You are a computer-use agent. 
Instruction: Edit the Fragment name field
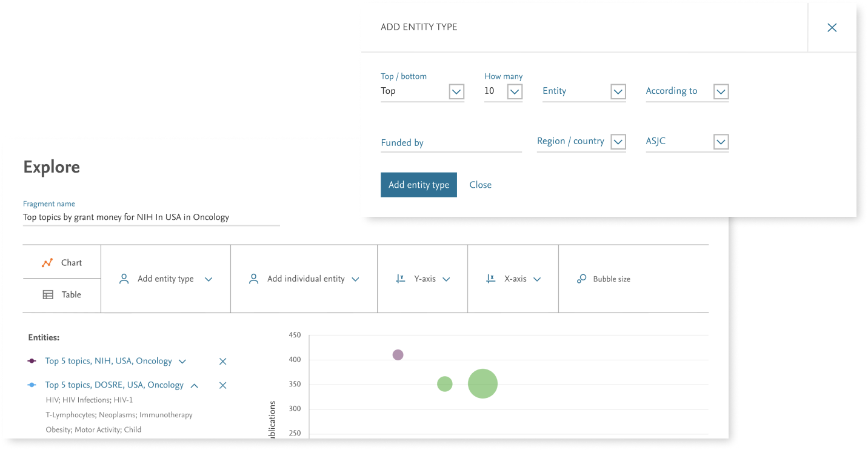click(151, 217)
